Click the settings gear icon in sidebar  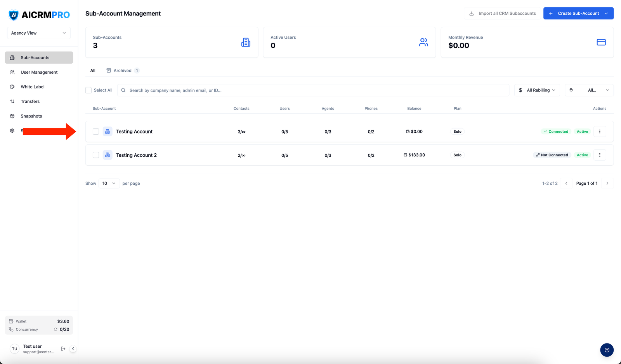point(12,131)
